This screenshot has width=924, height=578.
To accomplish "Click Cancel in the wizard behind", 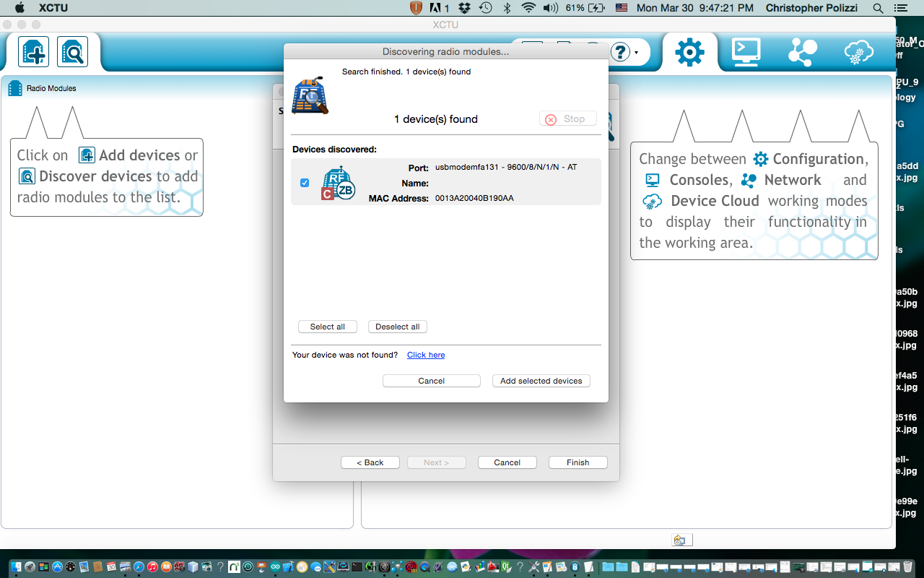I will 507,462.
